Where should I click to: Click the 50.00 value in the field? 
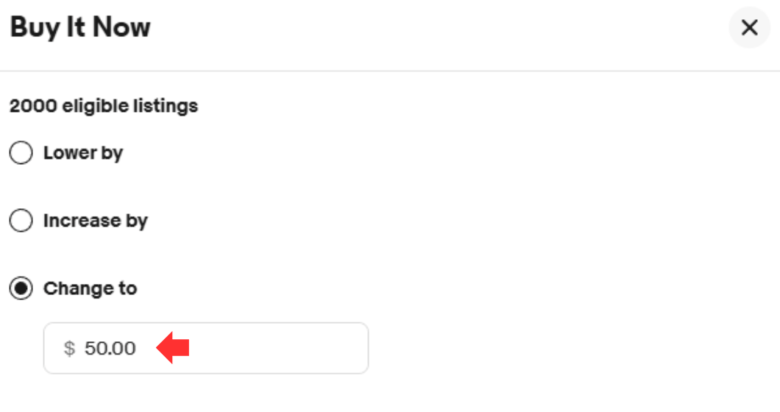(x=110, y=349)
